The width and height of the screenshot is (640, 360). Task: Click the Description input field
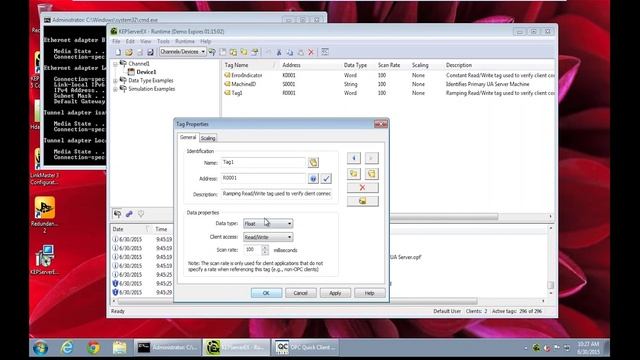click(278, 194)
